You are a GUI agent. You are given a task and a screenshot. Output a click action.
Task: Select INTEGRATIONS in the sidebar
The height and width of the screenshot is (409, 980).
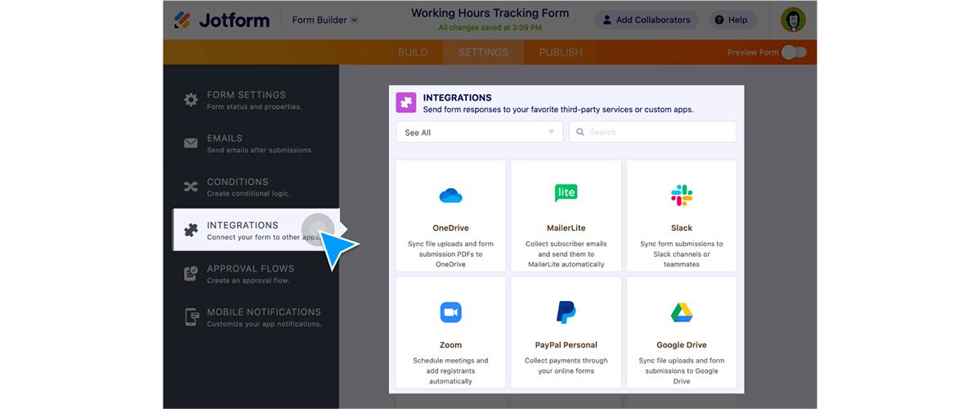(257, 230)
